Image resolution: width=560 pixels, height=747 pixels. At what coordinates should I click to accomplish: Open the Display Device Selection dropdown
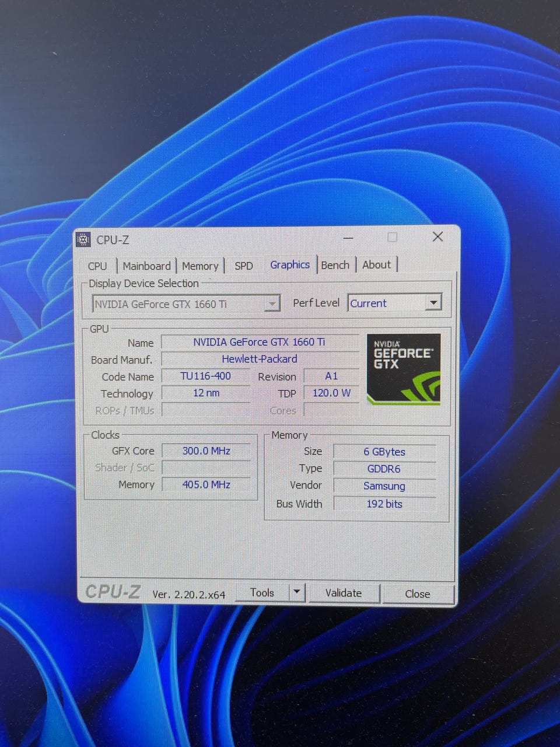tap(186, 304)
